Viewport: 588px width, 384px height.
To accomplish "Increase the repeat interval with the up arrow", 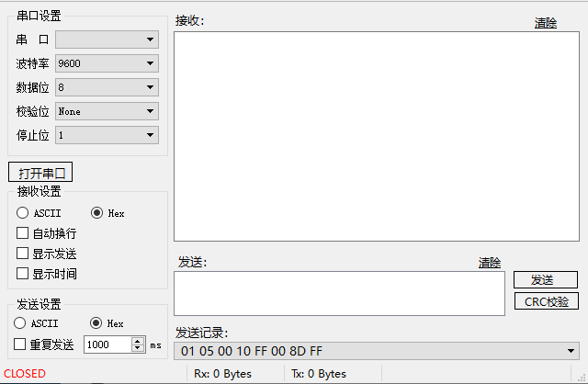I will click(x=138, y=341).
